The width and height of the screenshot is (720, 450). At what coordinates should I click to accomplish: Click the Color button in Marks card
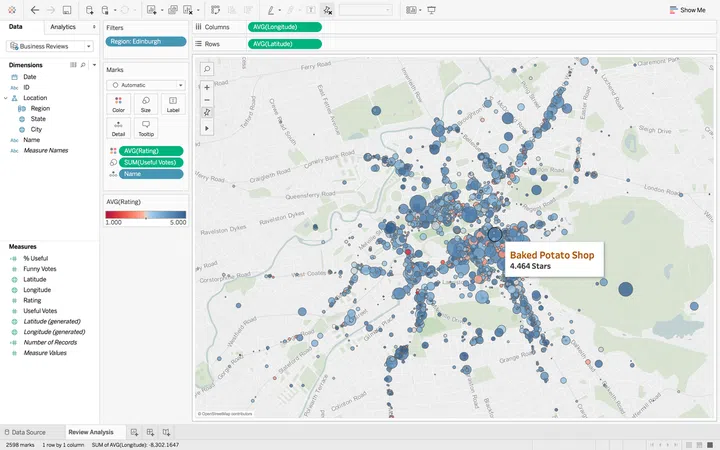tap(118, 103)
